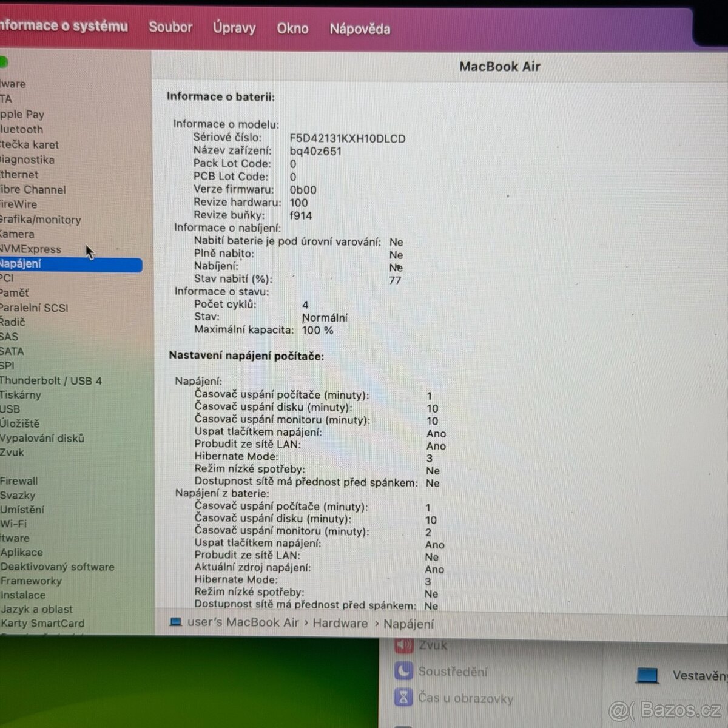This screenshot has width=728, height=728.
Task: Click the laptop icon in path bar
Action: pos(176,622)
